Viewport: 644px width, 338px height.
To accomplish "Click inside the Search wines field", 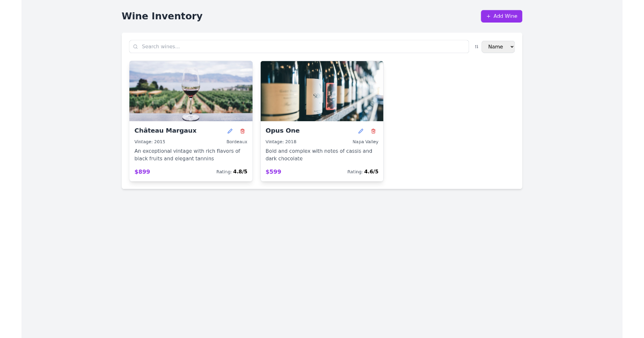I will (x=299, y=47).
